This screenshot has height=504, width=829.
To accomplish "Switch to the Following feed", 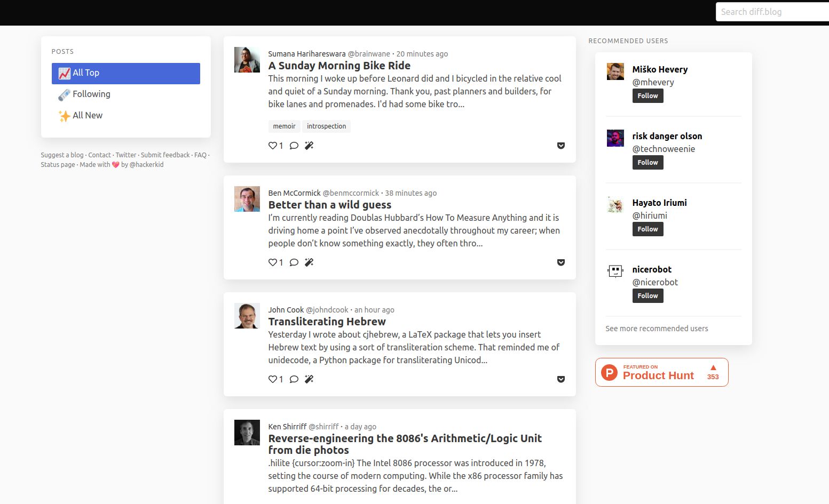I will tap(91, 94).
